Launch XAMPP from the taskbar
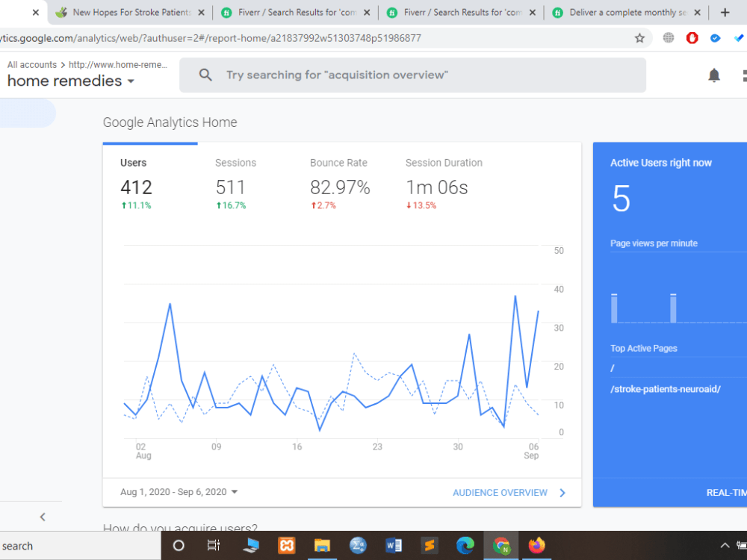This screenshot has height=560, width=747. point(286,546)
